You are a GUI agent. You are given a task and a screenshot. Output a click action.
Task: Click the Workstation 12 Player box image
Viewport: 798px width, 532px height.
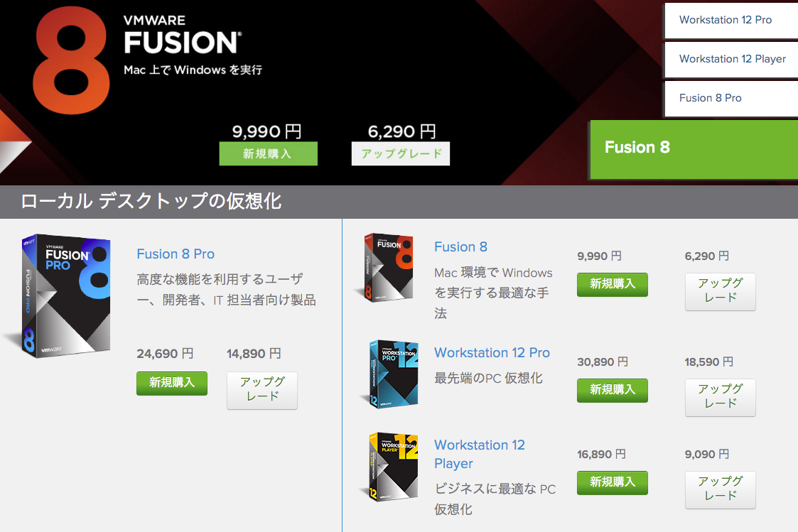tap(391, 467)
